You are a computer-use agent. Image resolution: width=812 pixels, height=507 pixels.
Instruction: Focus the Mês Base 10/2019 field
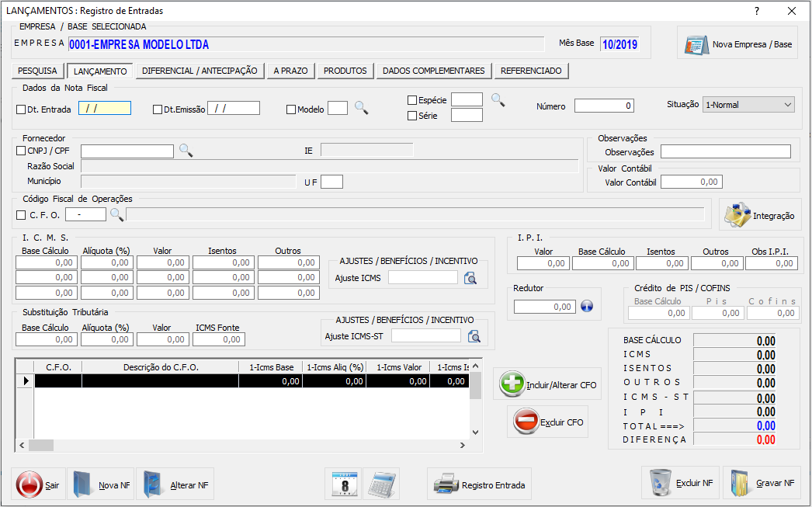619,44
